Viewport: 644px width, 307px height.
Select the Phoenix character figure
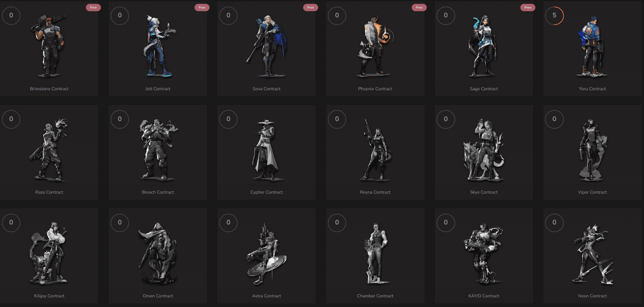tap(375, 46)
